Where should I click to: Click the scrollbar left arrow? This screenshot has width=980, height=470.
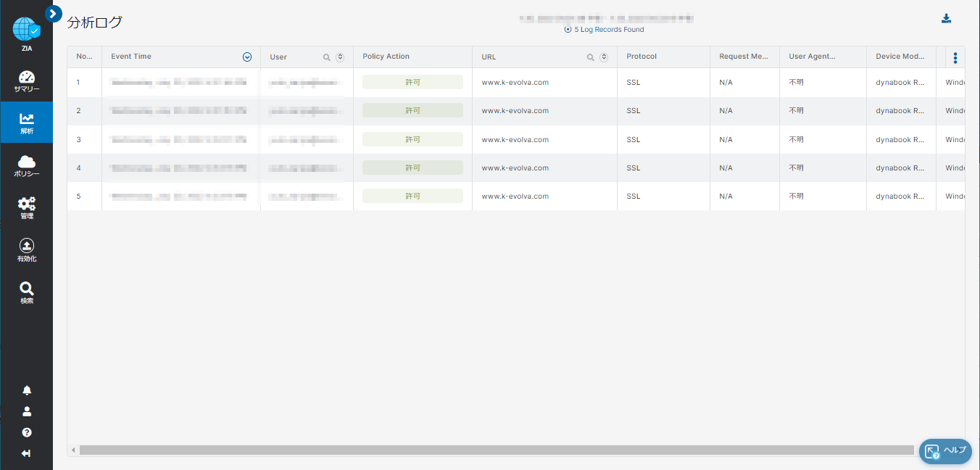(72, 450)
